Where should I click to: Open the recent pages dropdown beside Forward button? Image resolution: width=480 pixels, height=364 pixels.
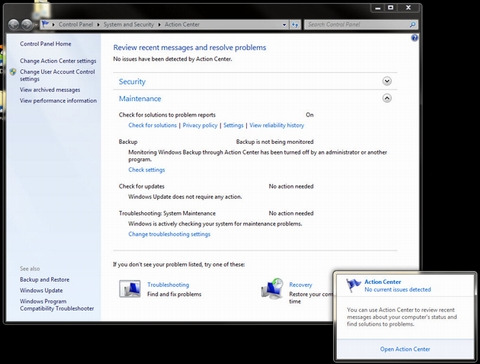click(x=35, y=25)
